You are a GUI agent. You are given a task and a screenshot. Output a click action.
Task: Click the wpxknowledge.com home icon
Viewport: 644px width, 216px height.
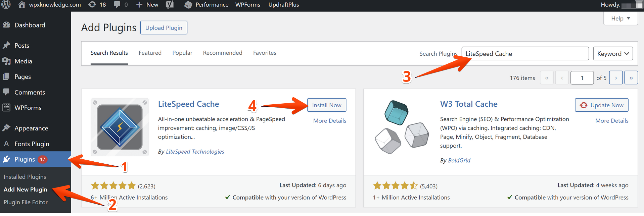coord(21,5)
